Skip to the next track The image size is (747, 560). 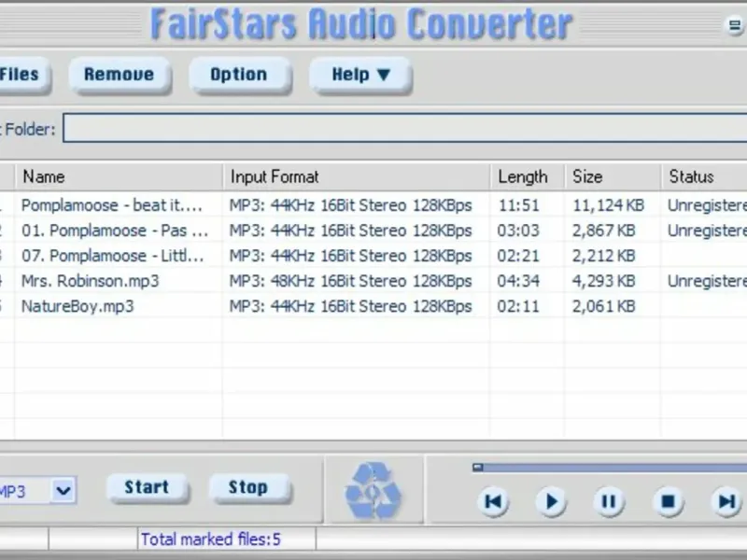pos(726,501)
